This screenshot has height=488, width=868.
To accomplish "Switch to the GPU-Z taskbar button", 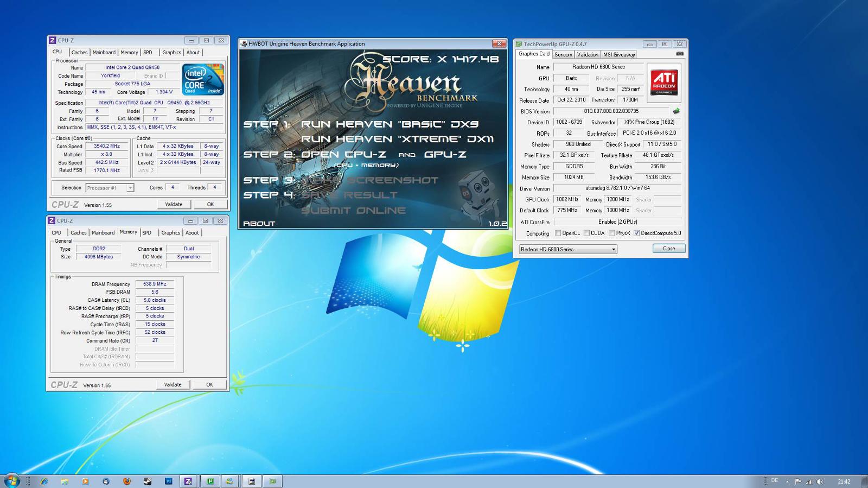I will [x=272, y=481].
